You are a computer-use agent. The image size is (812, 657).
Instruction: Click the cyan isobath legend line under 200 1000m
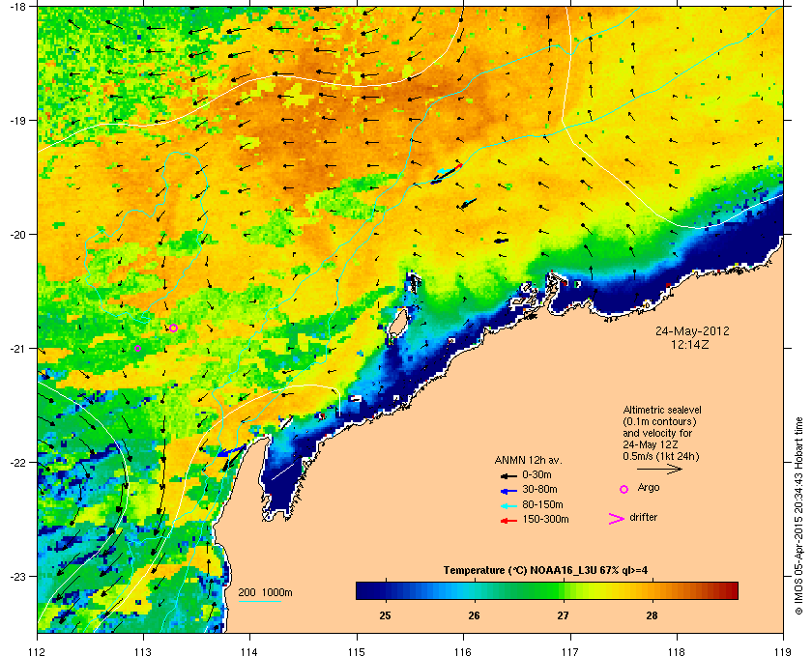(259, 601)
